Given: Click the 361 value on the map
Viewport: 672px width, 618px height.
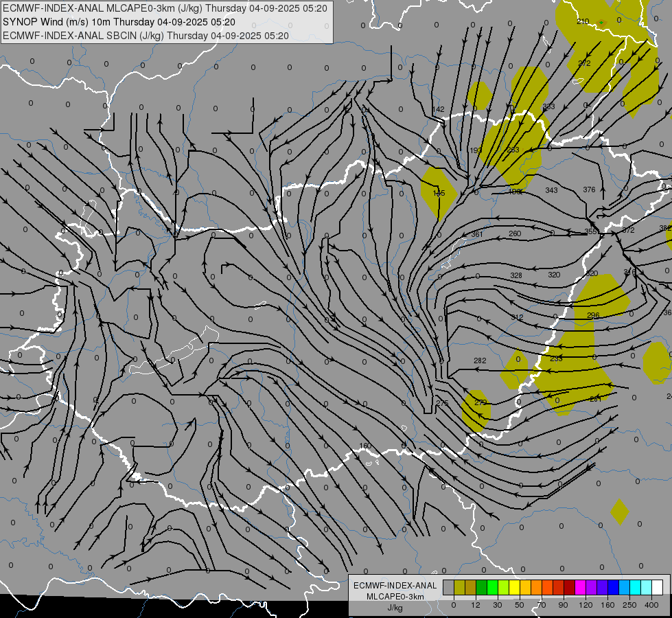Looking at the screenshot, I should (477, 234).
